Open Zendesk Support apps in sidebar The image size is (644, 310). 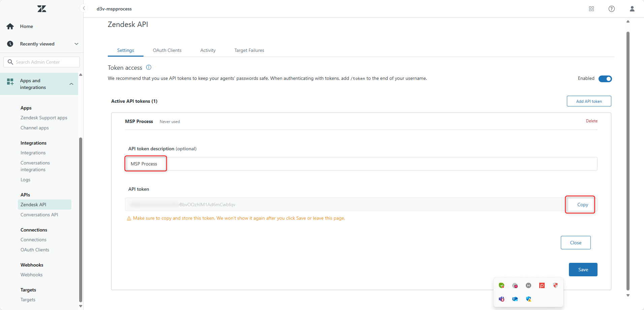44,118
